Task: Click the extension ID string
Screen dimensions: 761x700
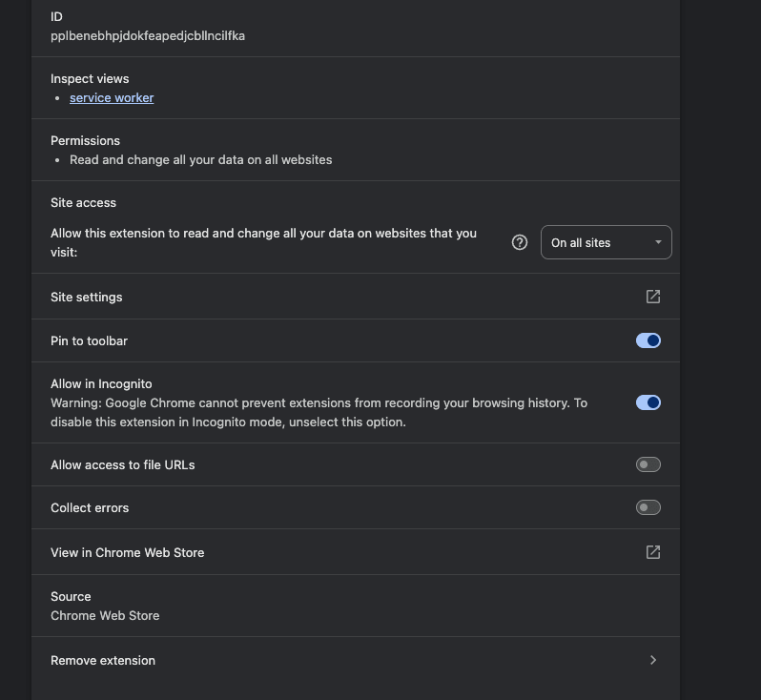Action: tap(148, 36)
